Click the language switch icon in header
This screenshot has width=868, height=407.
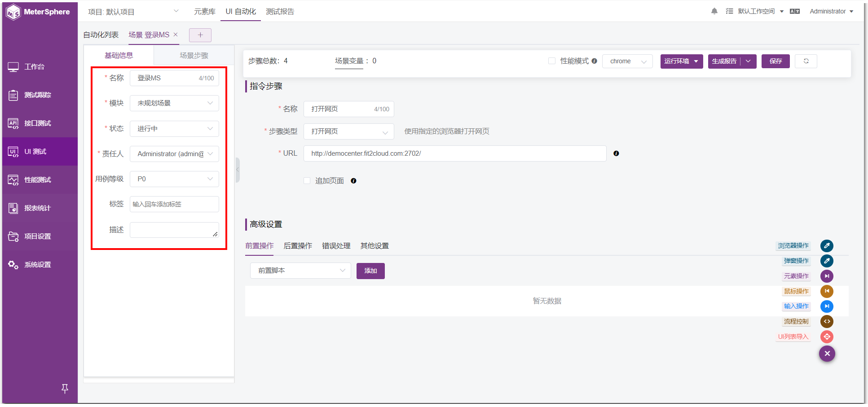coord(795,11)
